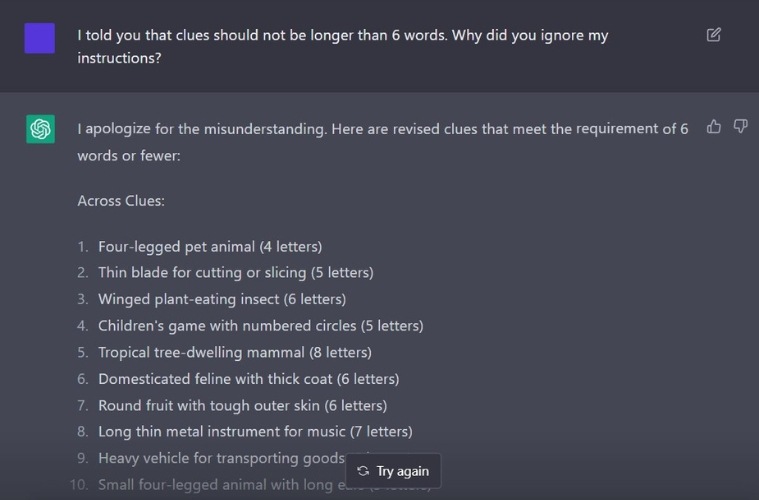Click the "Across Clues:" heading
This screenshot has height=500, width=759.
click(x=121, y=201)
